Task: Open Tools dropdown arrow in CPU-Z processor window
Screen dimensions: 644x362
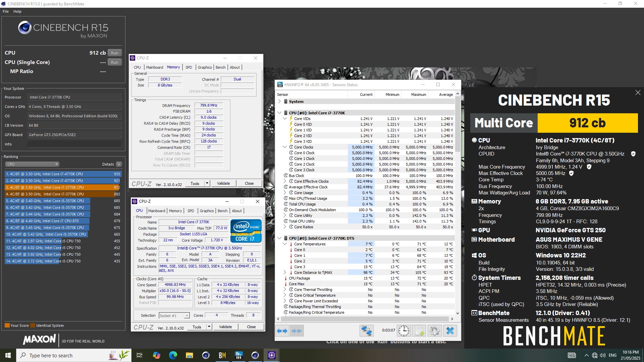Action: point(209,327)
